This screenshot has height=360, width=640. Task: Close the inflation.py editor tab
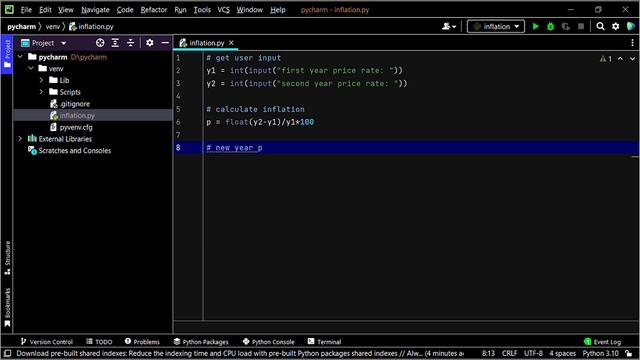pyautogui.click(x=231, y=42)
